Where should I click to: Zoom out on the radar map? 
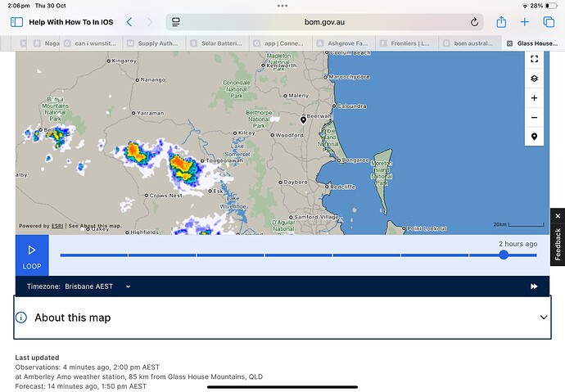(x=534, y=117)
